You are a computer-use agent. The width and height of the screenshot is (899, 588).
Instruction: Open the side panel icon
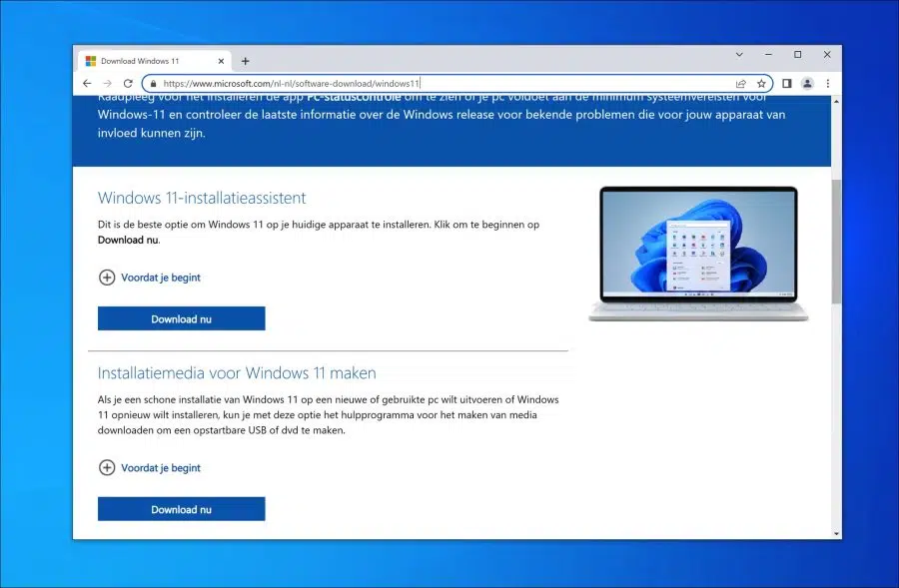pos(787,84)
